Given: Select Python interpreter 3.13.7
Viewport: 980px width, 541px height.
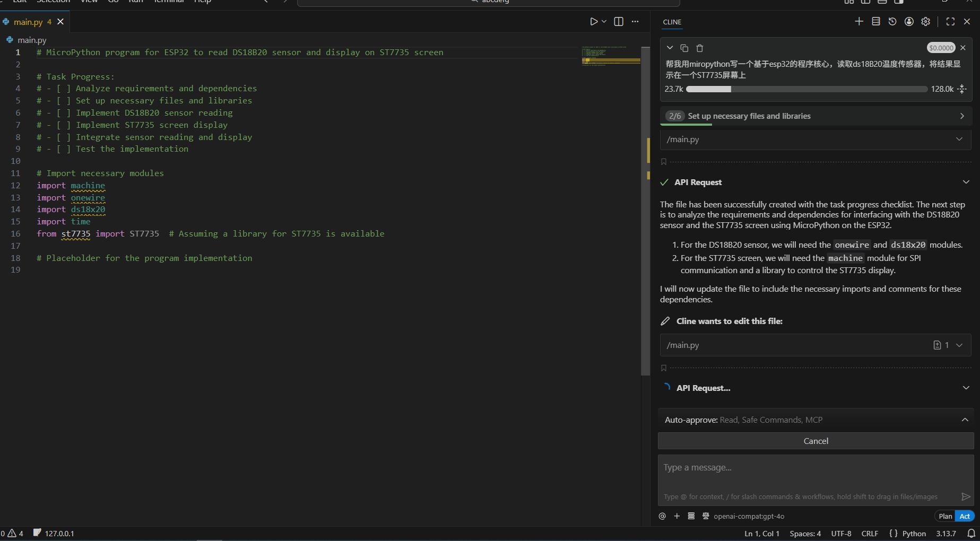Looking at the screenshot, I should [946, 534].
